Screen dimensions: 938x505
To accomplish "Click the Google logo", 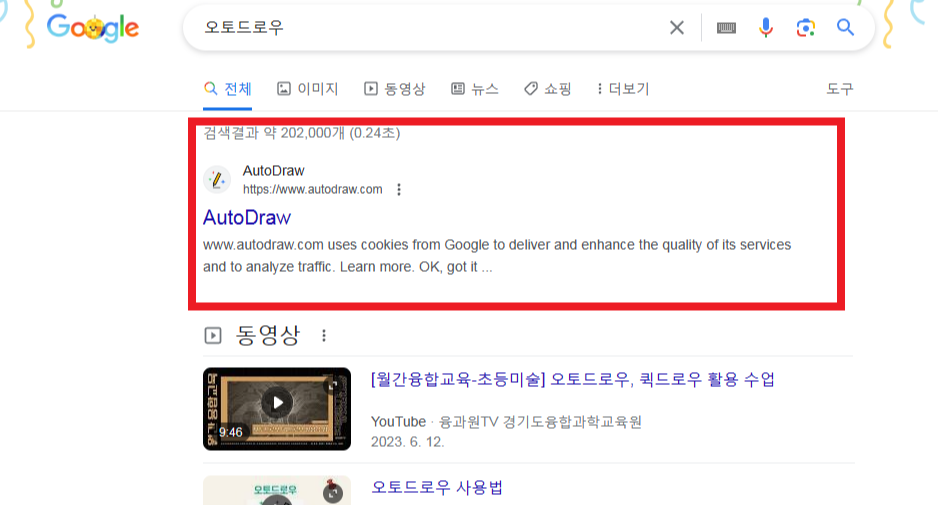I will [x=93, y=28].
